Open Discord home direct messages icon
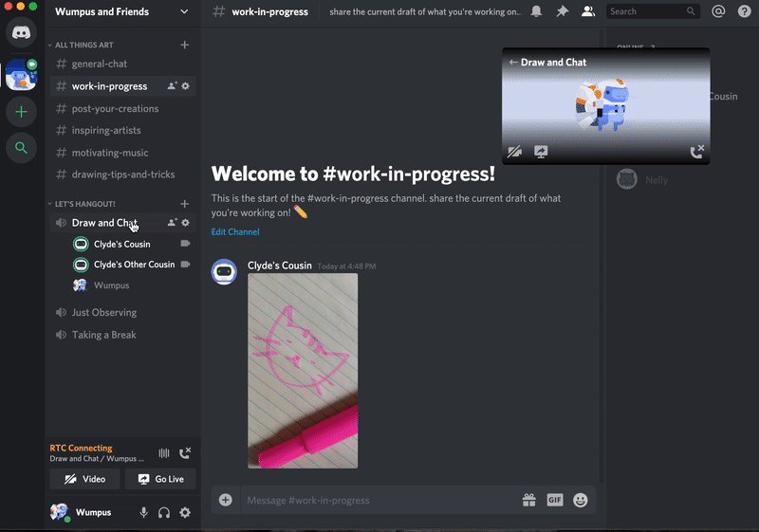Viewport: 759px width, 532px height. pyautogui.click(x=21, y=32)
